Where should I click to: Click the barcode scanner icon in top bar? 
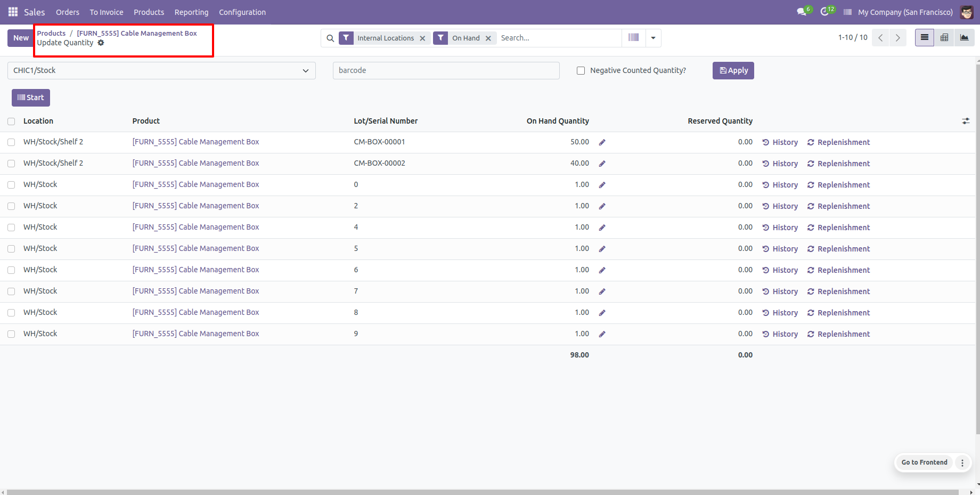pos(847,12)
